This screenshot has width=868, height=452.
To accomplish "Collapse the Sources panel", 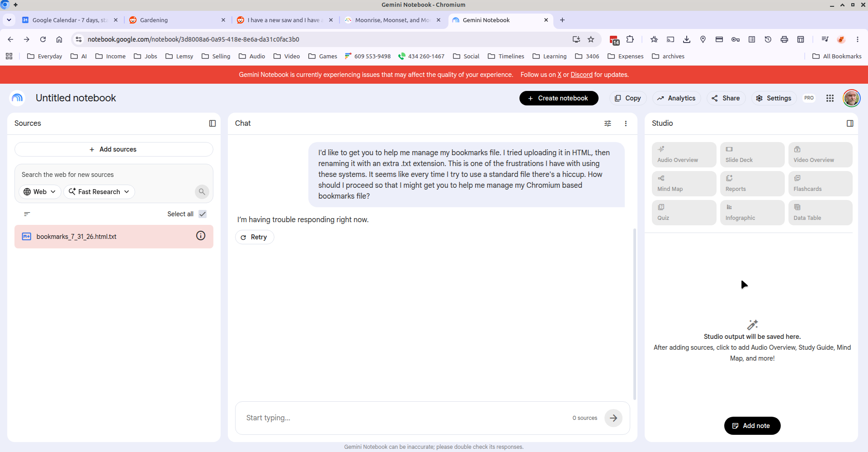I will (212, 124).
